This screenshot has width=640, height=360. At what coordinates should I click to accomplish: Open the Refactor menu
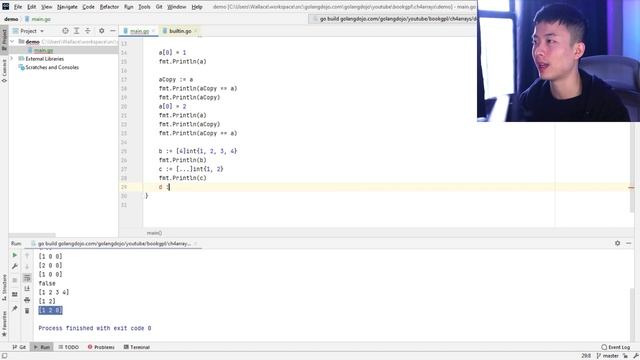click(109, 7)
